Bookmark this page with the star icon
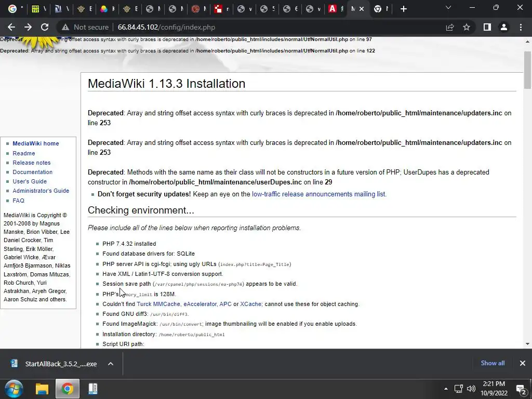Screen dimensions: 532x399 click(467, 27)
